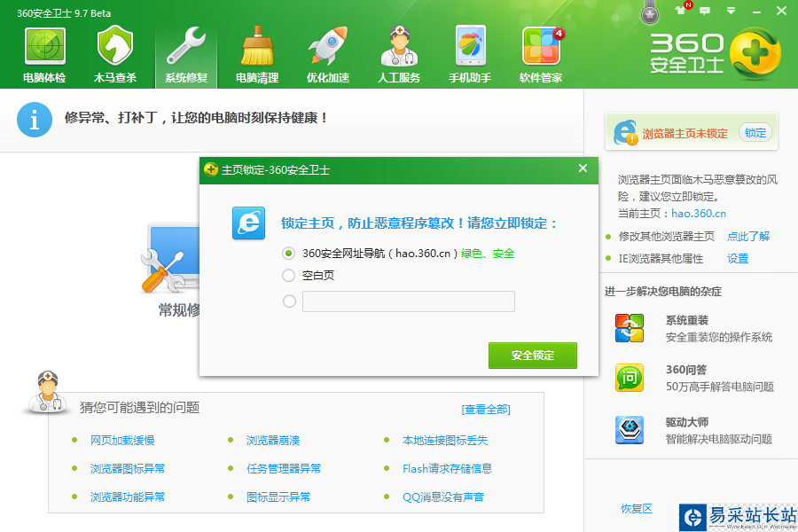Click the 安全锁定 button
Screen dimensions: 798x532
[533, 356]
